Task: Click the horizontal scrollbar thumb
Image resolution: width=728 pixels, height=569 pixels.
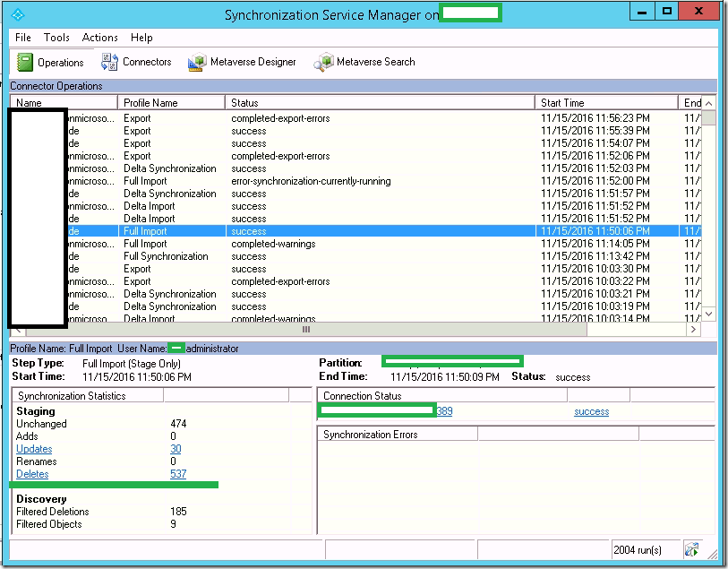Action: 306,330
